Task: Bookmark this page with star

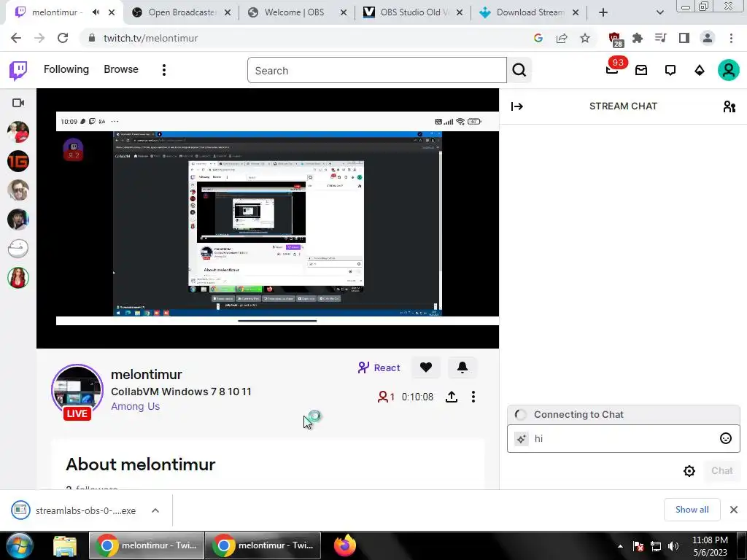Action: pyautogui.click(x=585, y=38)
